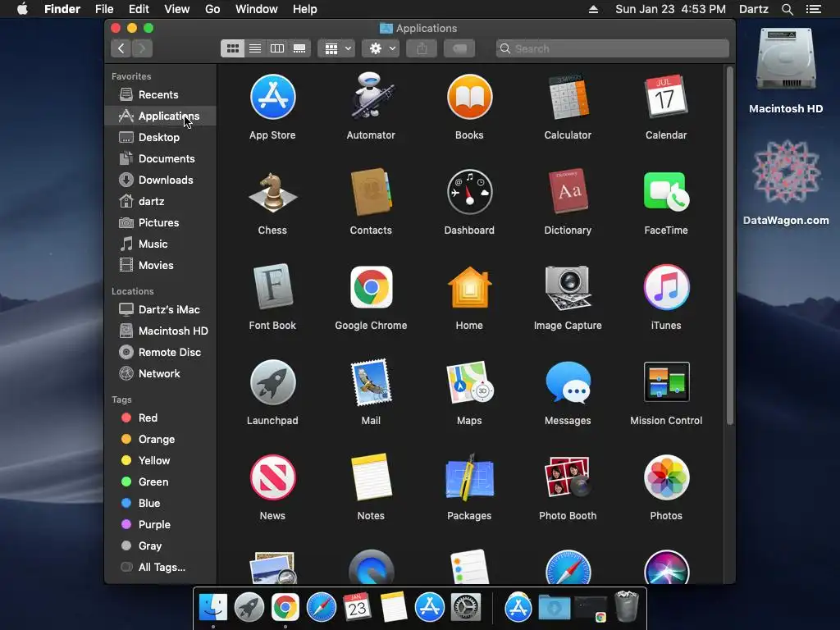Image resolution: width=840 pixels, height=630 pixels.
Task: Select the Mail app icon
Action: 371,382
